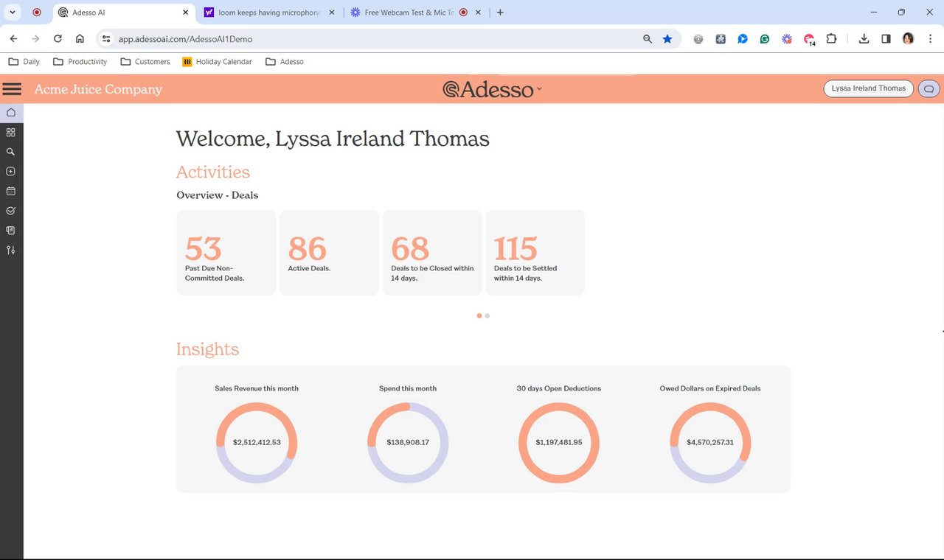
Task: Click the plus-in-square add icon in the sidebar
Action: pos(11,172)
